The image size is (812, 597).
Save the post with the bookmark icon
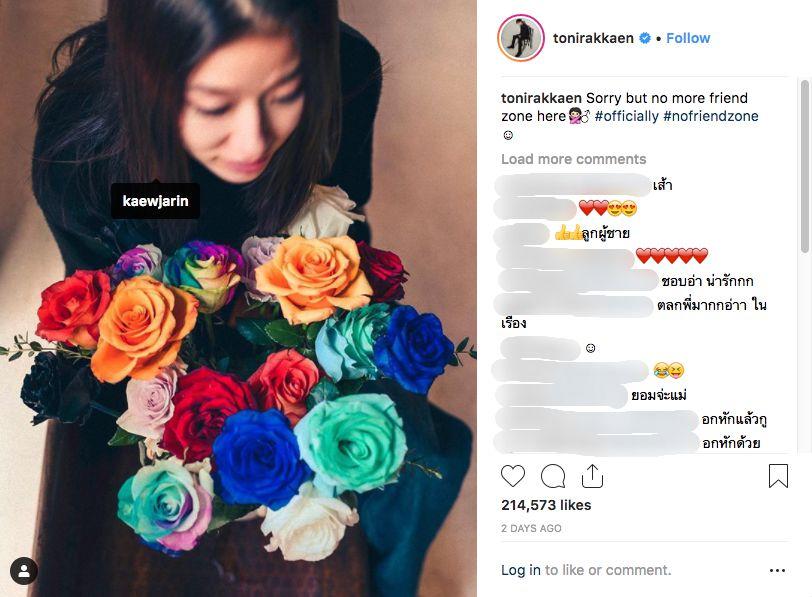coord(778,476)
